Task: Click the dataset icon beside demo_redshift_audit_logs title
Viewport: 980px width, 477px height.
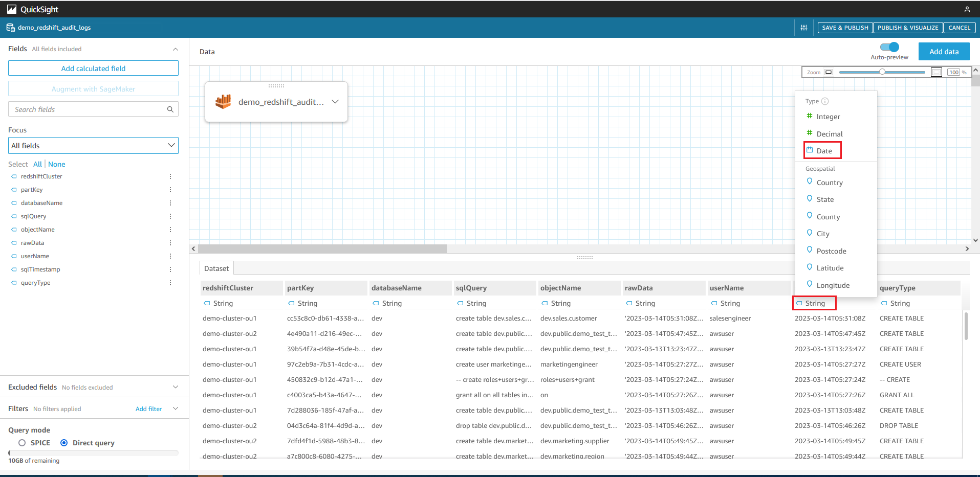Action: pos(10,28)
